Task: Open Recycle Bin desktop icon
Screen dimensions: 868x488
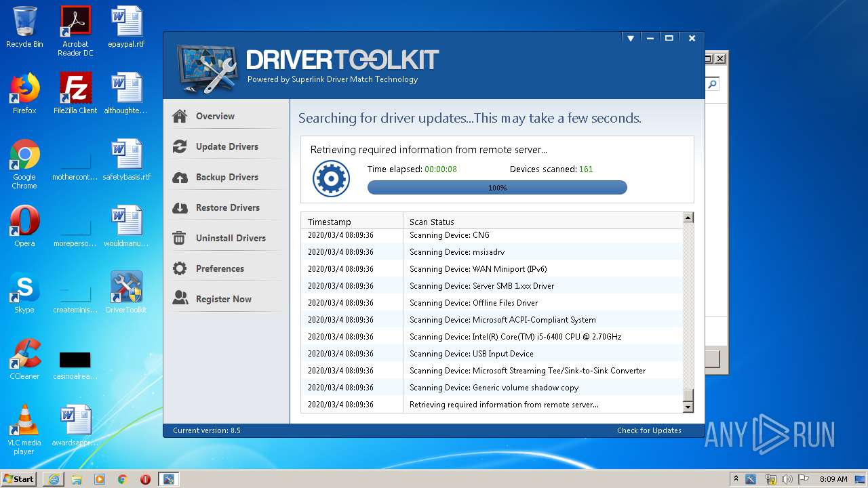Action: pos(24,27)
